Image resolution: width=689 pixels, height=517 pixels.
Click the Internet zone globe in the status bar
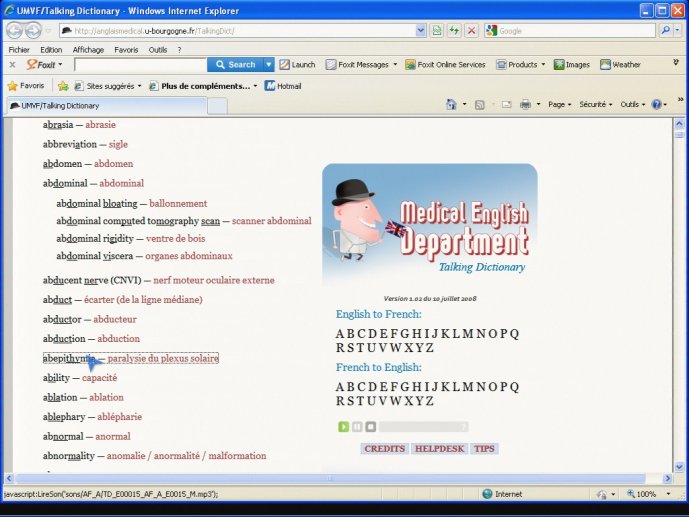pyautogui.click(x=487, y=494)
